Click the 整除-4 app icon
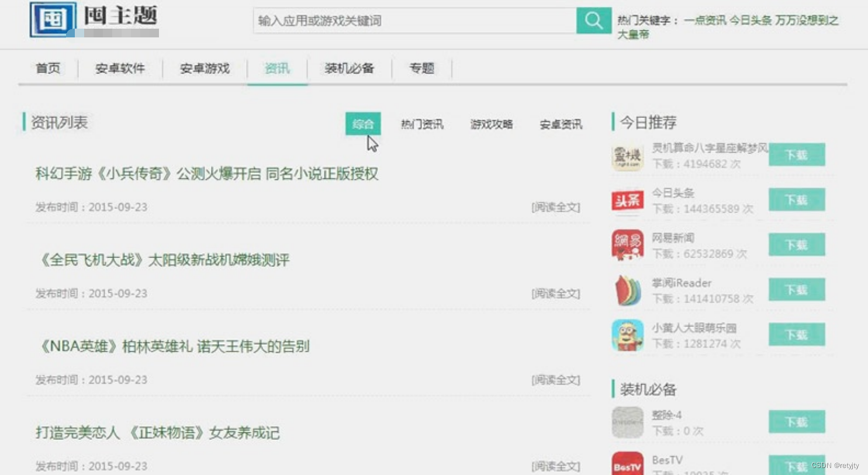868x475 pixels. [x=627, y=422]
